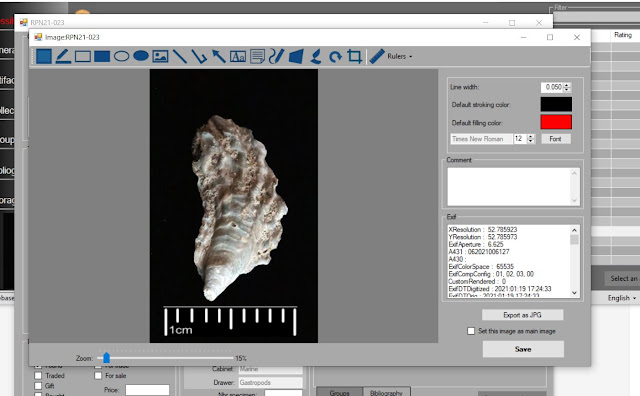This screenshot has width=640, height=396.
Task: Click the insert picture tool icon
Action: [160, 56]
